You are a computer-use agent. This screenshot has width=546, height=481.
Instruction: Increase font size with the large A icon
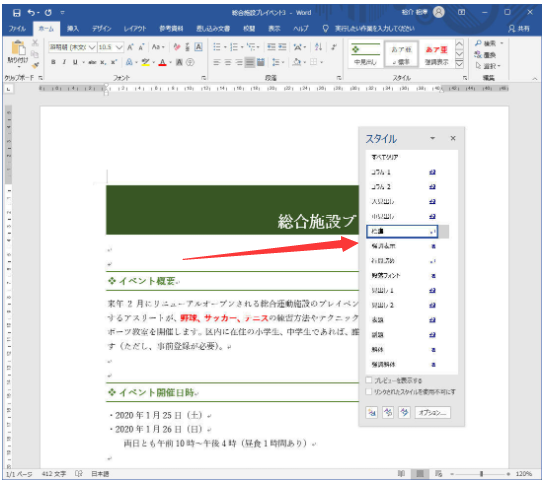[x=130, y=47]
